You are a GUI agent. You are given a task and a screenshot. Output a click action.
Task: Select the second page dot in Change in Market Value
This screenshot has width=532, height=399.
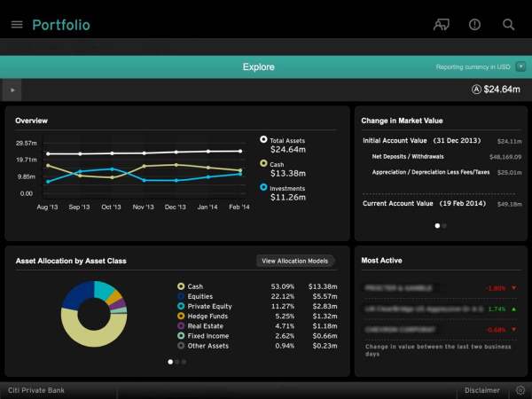click(444, 225)
